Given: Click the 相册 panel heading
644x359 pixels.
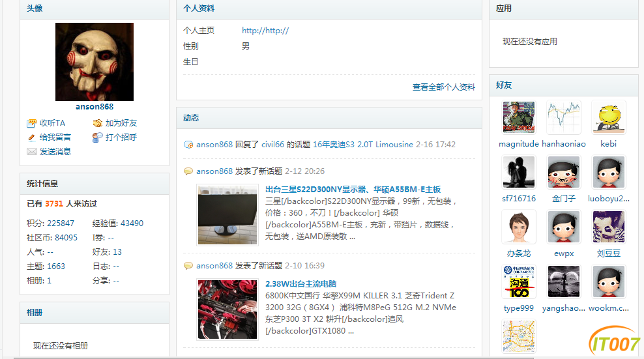Looking at the screenshot, I should pos(35,313).
